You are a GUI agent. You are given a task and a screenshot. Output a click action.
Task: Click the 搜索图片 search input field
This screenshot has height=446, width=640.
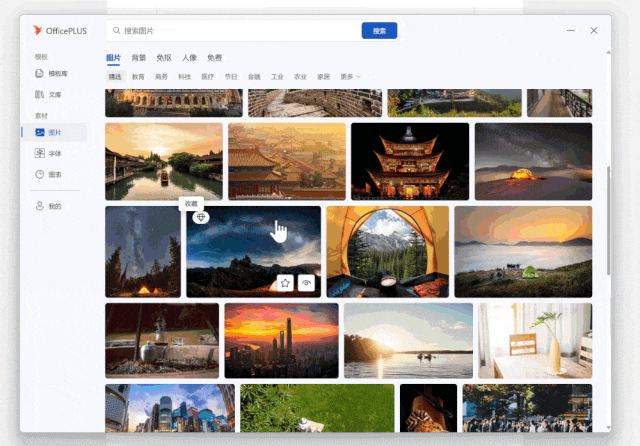230,31
